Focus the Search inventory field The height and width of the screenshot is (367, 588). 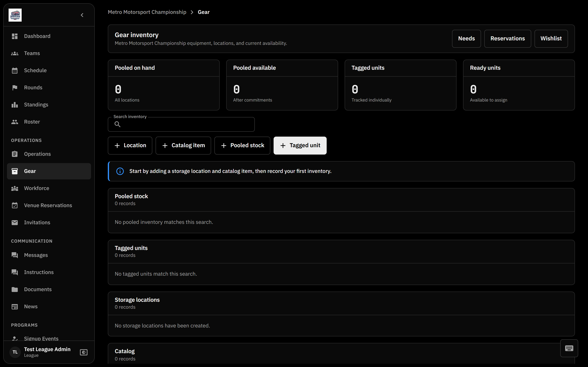[181, 124]
